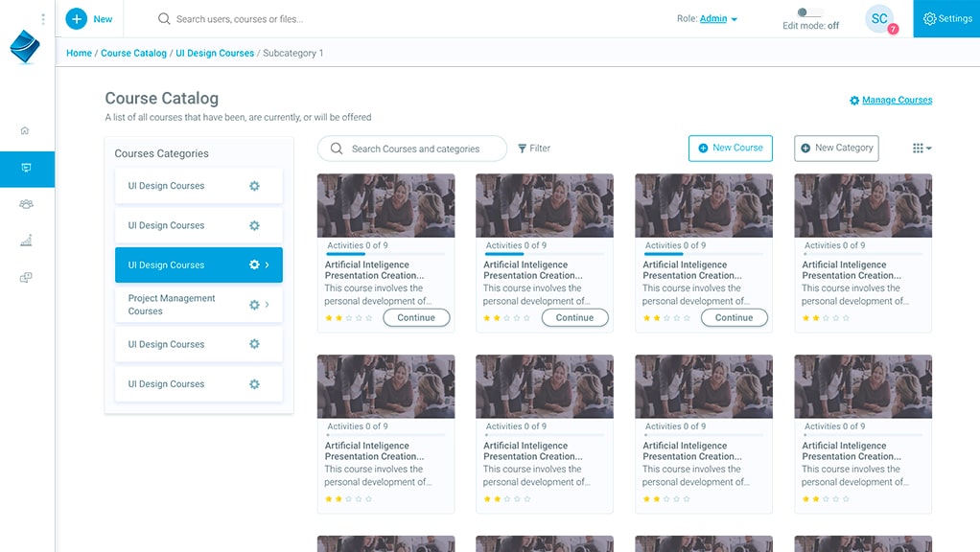The width and height of the screenshot is (980, 552).
Task: Open the analytics chart icon in left sidebar
Action: (26, 241)
